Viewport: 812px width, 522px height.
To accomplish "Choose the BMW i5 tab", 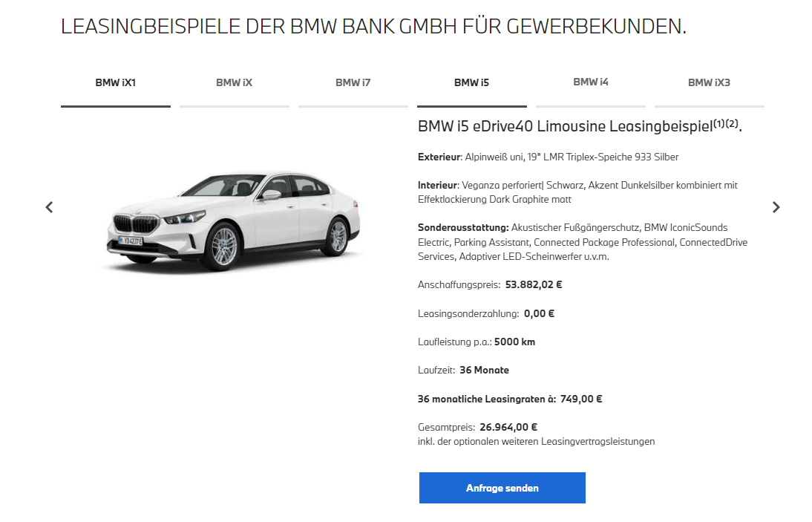I will coord(472,83).
